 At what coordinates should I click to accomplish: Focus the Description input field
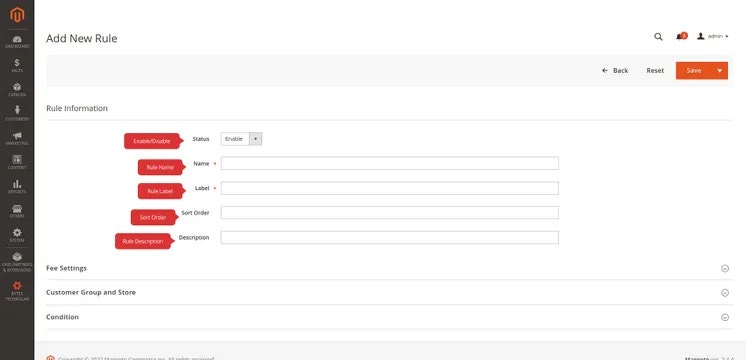point(389,237)
